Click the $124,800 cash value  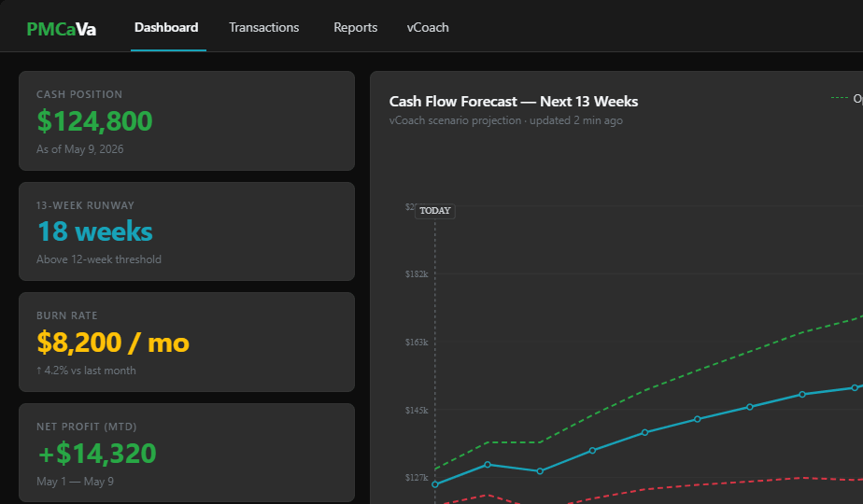pyautogui.click(x=94, y=121)
